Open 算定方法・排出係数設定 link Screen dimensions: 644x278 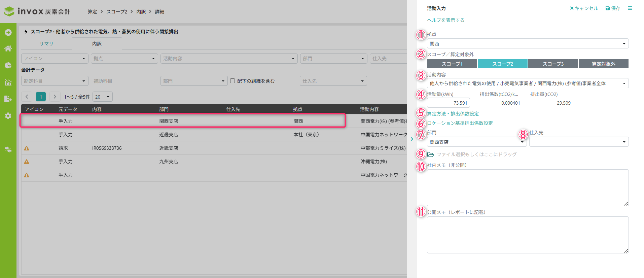453,114
